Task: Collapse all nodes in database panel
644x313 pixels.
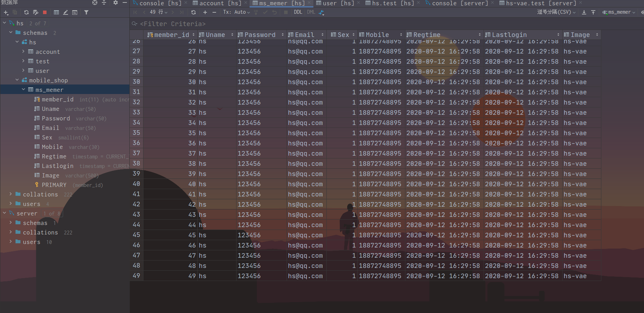Action: pos(104,2)
